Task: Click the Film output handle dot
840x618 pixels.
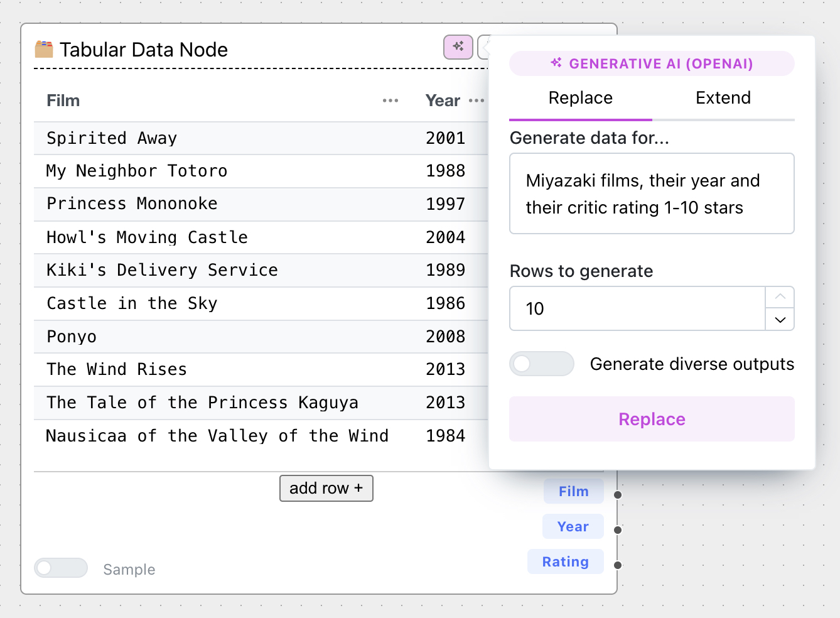Action: coord(618,495)
